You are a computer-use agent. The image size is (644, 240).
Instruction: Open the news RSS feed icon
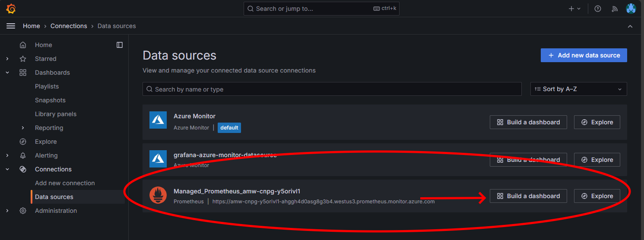615,9
